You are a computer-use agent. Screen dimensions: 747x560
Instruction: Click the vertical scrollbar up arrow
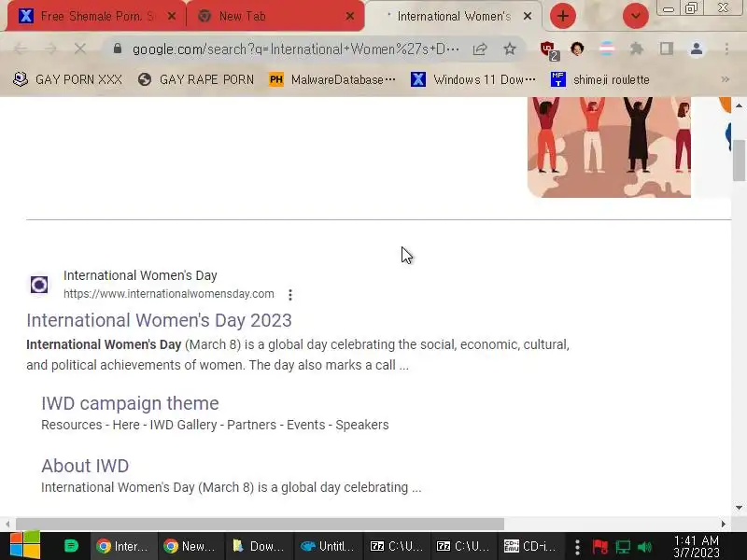(739, 105)
